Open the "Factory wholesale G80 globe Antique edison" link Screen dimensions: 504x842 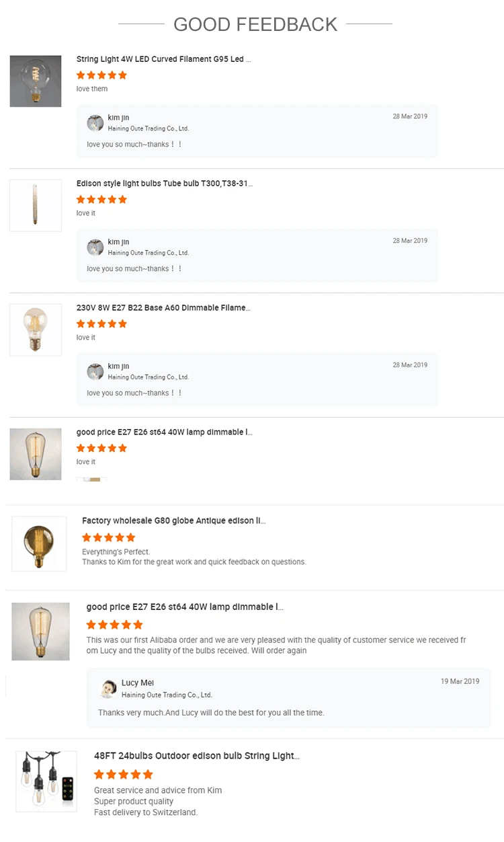point(173,521)
